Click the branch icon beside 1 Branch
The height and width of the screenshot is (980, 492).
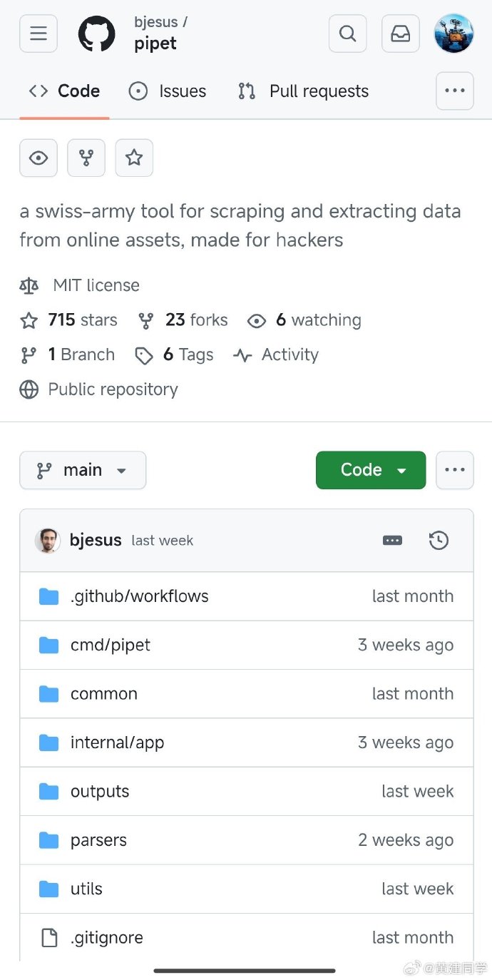click(x=29, y=355)
